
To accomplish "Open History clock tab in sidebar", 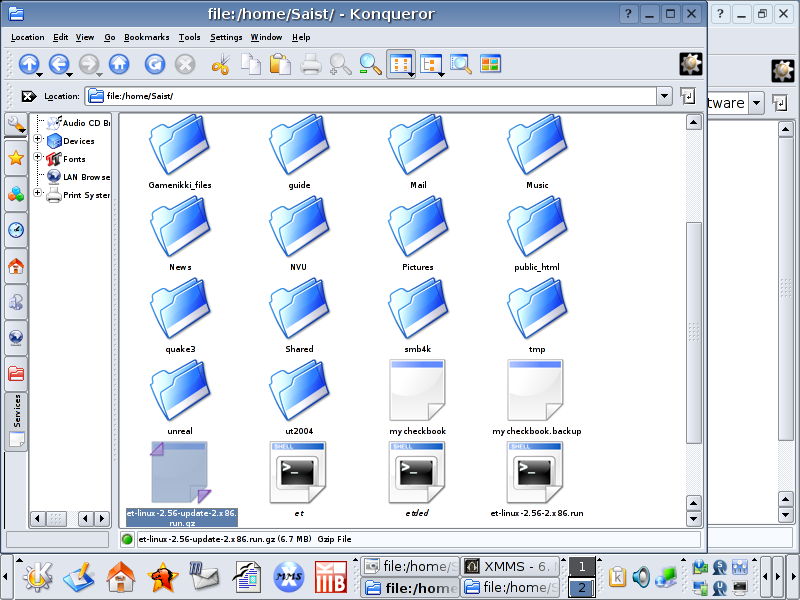I will click(16, 230).
